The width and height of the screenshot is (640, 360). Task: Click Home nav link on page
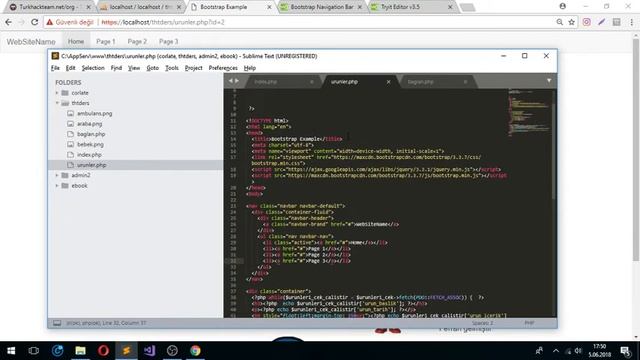(76, 42)
